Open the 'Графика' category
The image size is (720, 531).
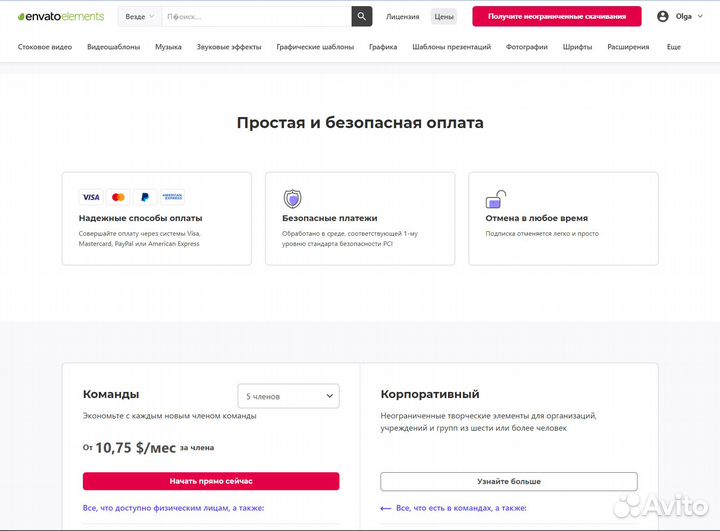coord(383,47)
